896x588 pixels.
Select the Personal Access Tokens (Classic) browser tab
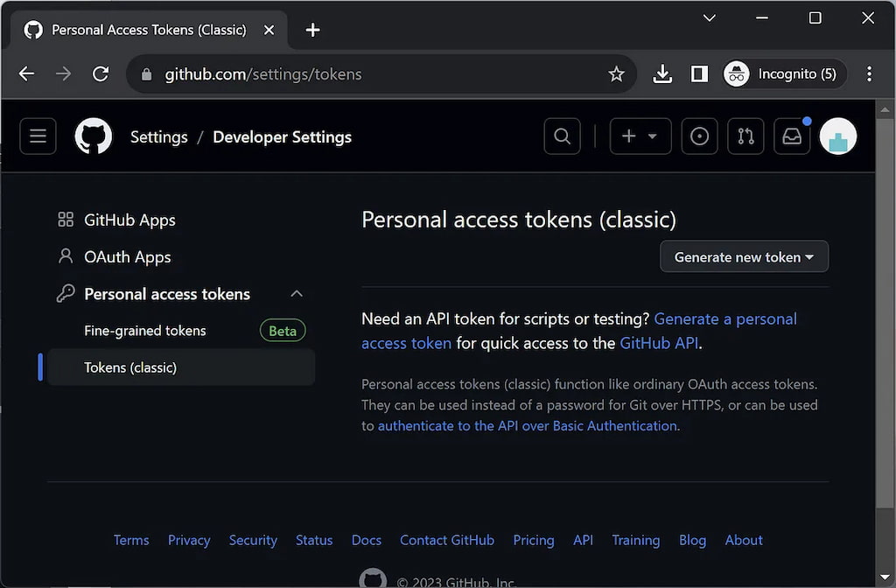coord(149,29)
